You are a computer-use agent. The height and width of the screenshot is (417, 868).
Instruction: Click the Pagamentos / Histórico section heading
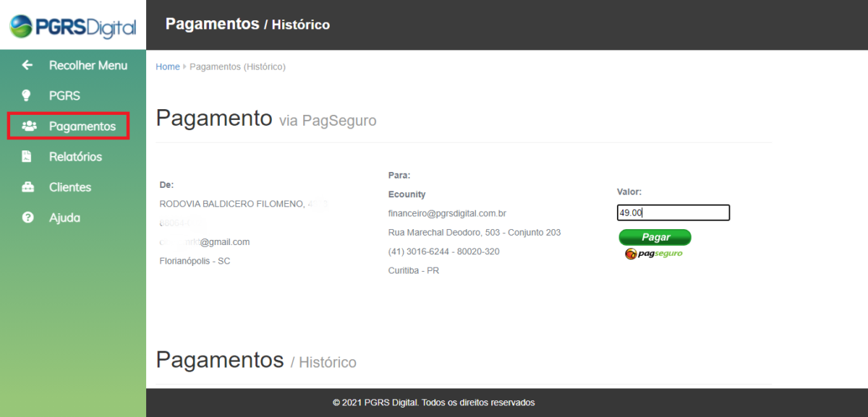[256, 360]
